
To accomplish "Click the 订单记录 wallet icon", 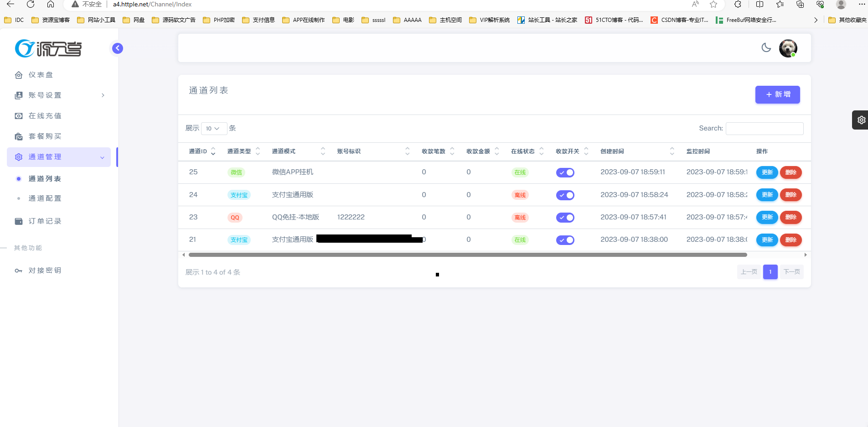I will coord(19,222).
